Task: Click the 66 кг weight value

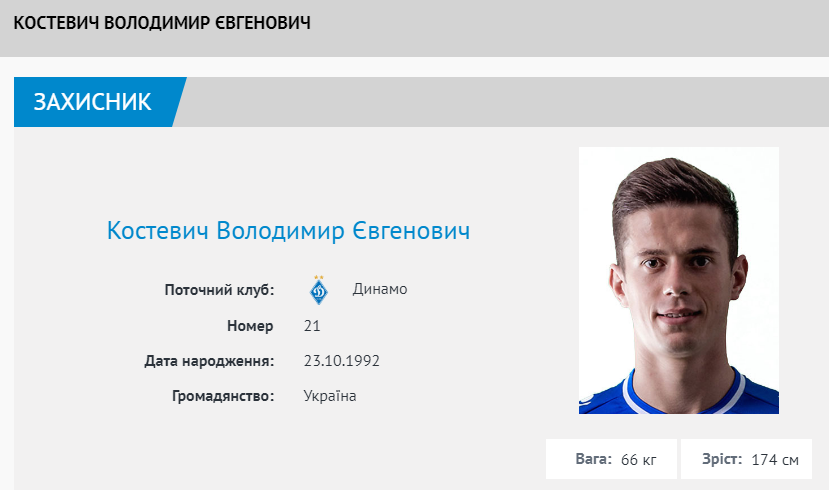Action: tap(639, 460)
